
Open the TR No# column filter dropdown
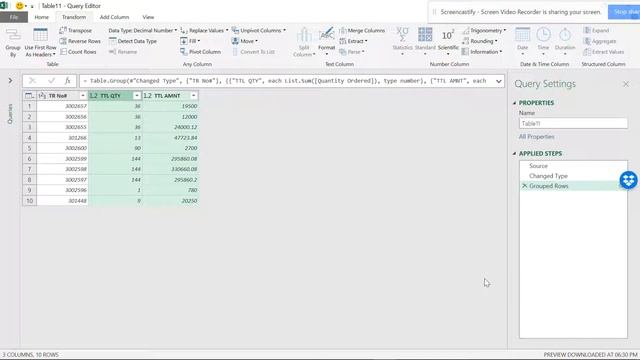(82, 96)
